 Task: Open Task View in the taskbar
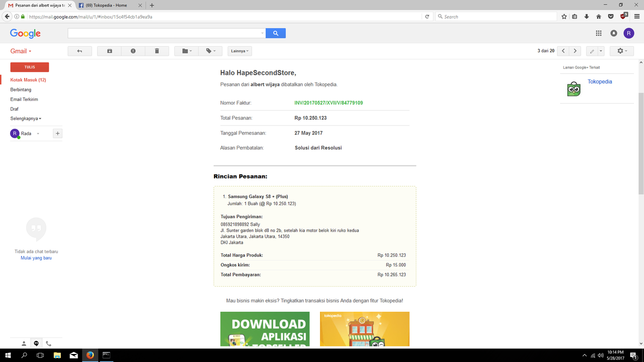click(40, 355)
